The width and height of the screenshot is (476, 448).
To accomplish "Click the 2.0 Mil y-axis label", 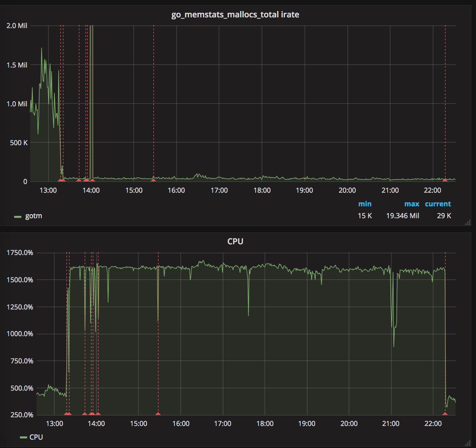I will click(17, 26).
